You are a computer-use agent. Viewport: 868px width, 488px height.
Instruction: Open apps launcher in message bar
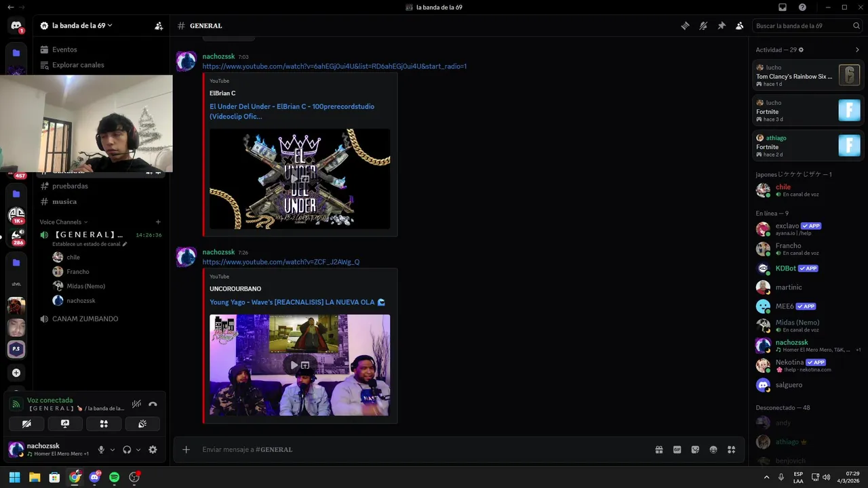(x=731, y=449)
